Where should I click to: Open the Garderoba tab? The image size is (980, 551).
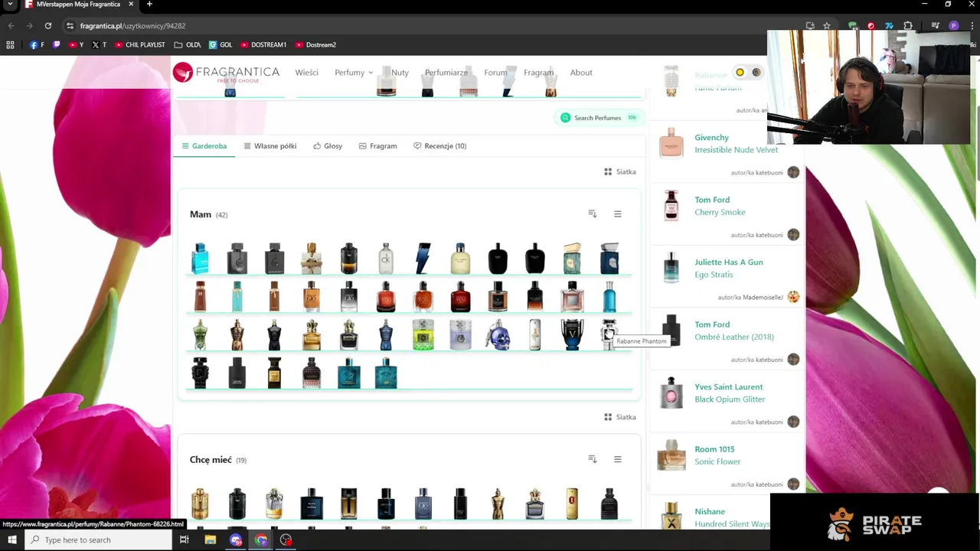click(x=204, y=146)
